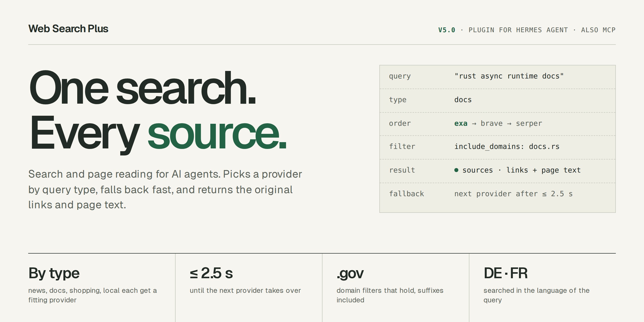
Task: Click the "fallback" row label
Action: 406,194
